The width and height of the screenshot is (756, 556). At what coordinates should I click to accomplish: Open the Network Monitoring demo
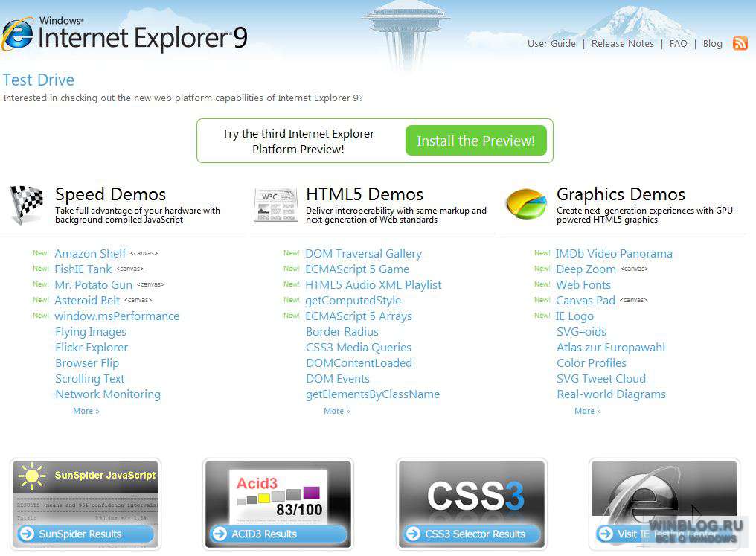pos(108,394)
